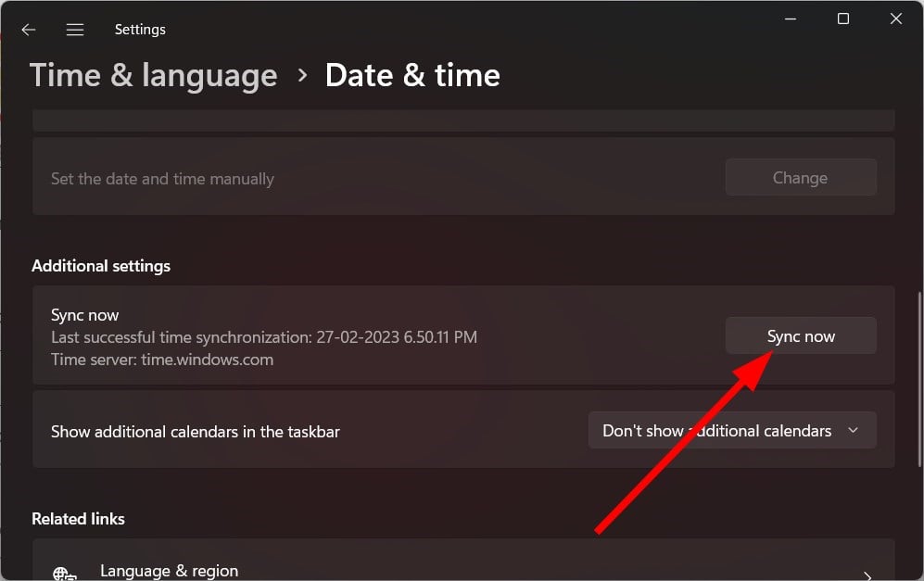Click the Time server: time.windows.com text
This screenshot has width=924, height=581.
tap(162, 360)
